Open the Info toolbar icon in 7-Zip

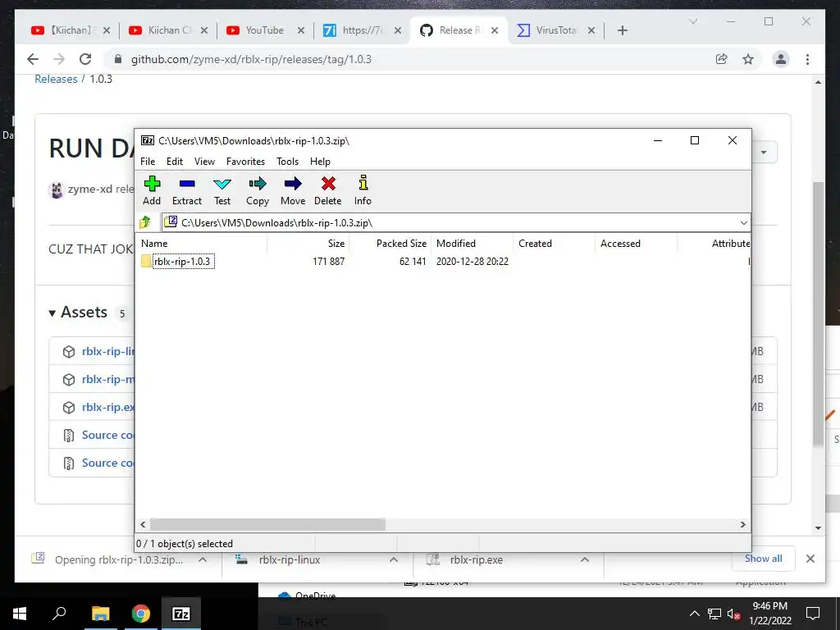[x=363, y=190]
